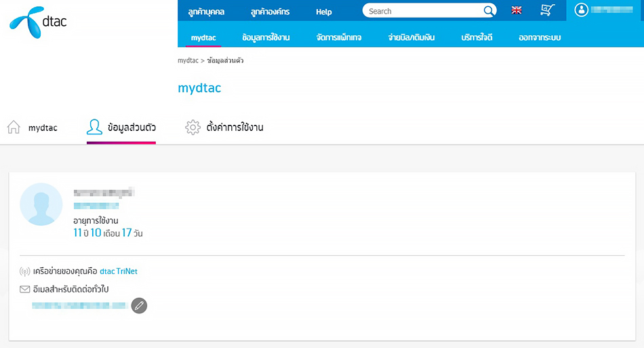Open the Help menu
Image resolution: width=644 pixels, height=348 pixels.
323,12
